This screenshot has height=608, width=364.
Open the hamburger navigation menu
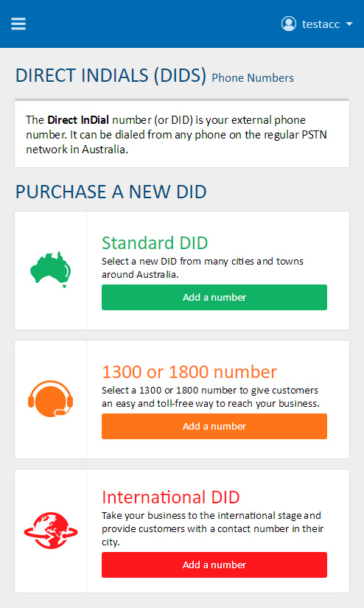18,24
